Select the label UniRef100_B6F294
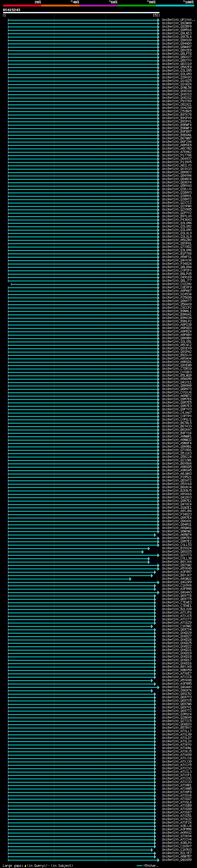Viewport: 197px width, 868px height. point(177,142)
